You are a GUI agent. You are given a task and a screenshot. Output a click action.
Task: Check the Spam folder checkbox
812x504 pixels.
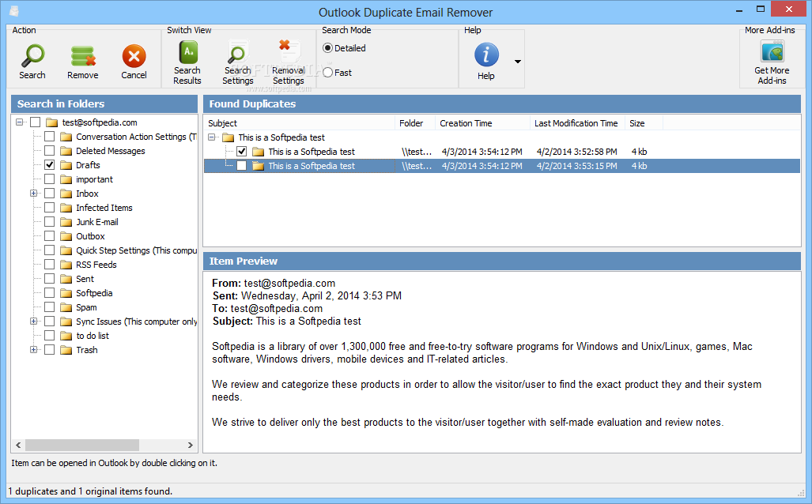[49, 307]
